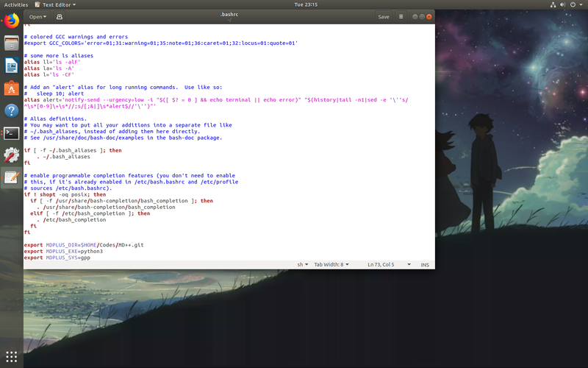Toggle the INS insert mode indicator

tap(425, 265)
